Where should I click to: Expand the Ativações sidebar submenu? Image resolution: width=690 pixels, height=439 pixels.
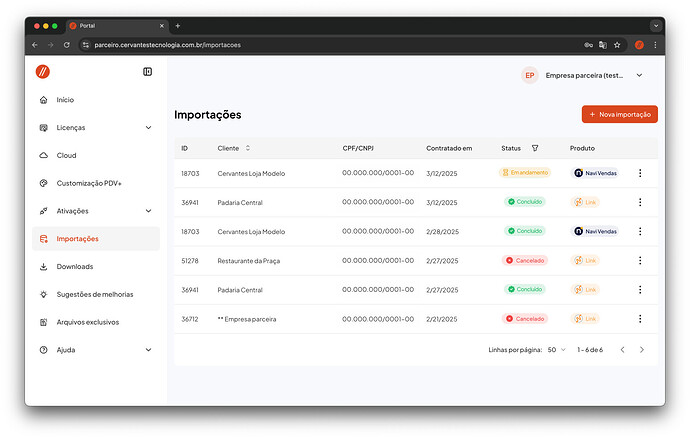[x=148, y=211]
